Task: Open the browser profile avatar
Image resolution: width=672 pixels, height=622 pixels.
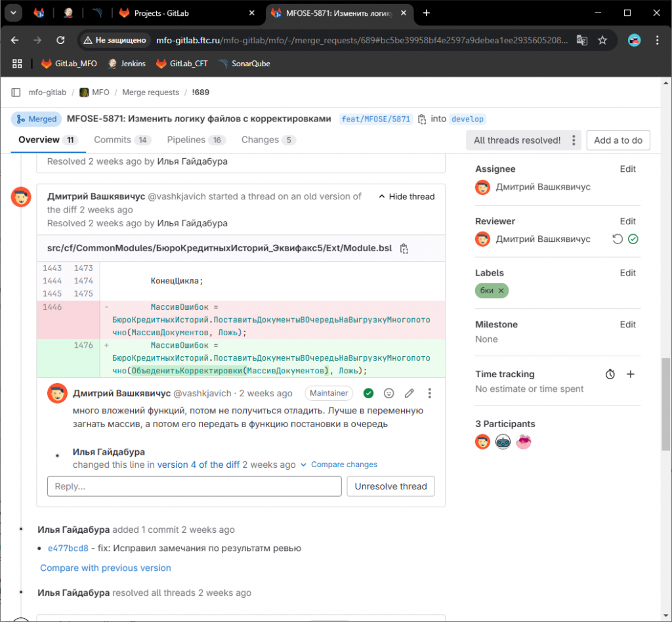Action: click(635, 40)
